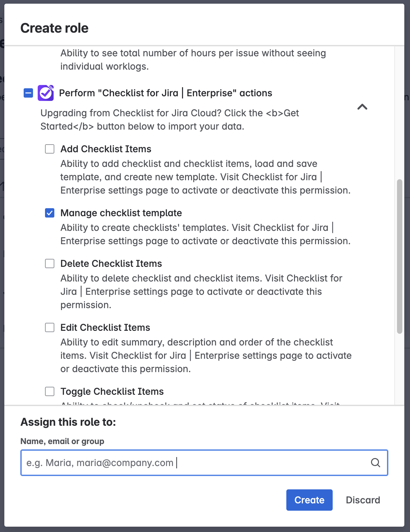Toggle the parent Checklist for Jira actions checkbox
This screenshot has height=532, width=410.
pyautogui.click(x=28, y=93)
